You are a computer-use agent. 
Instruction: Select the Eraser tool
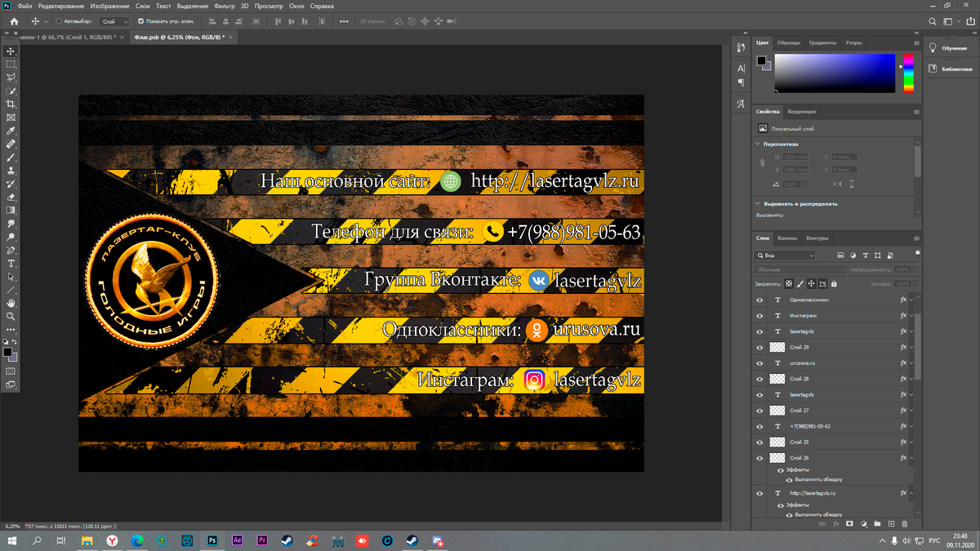tap(11, 197)
